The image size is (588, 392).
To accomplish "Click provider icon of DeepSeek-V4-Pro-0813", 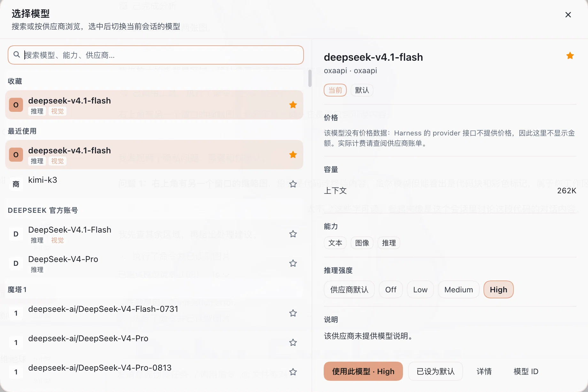I will pyautogui.click(x=16, y=372).
